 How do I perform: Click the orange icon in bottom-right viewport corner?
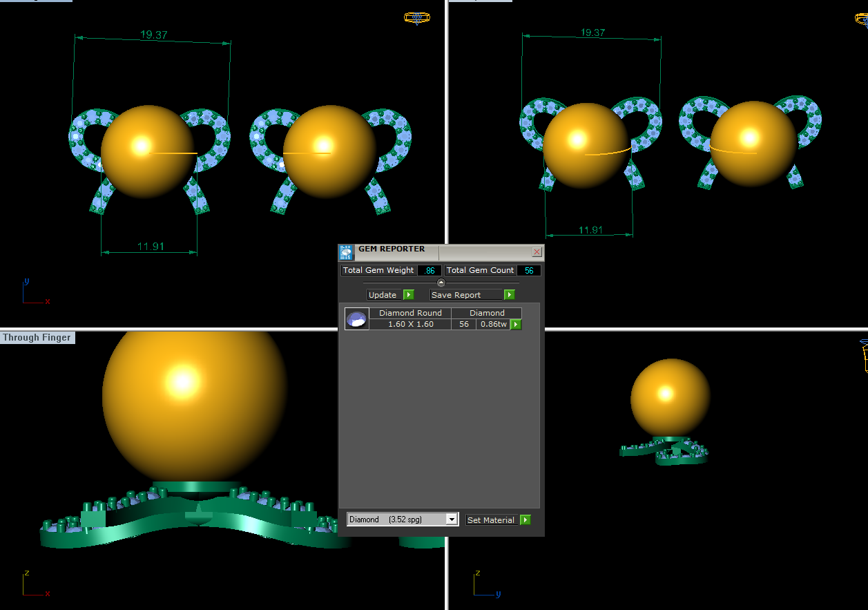point(864,356)
